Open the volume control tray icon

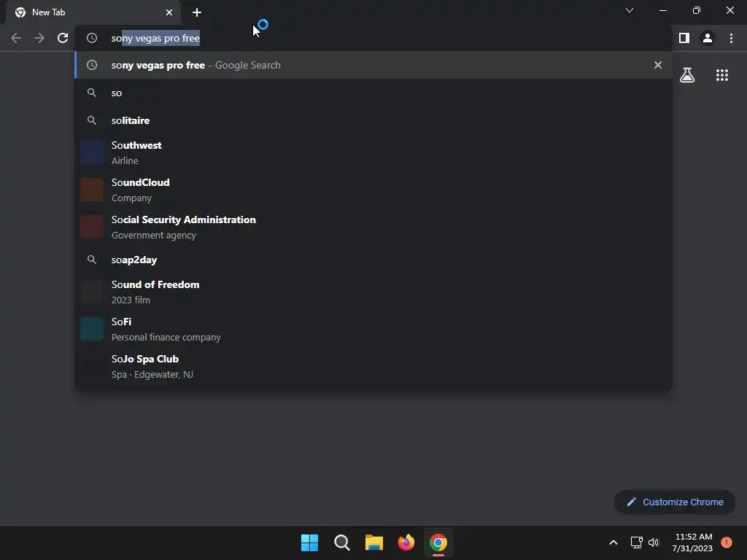tap(654, 542)
